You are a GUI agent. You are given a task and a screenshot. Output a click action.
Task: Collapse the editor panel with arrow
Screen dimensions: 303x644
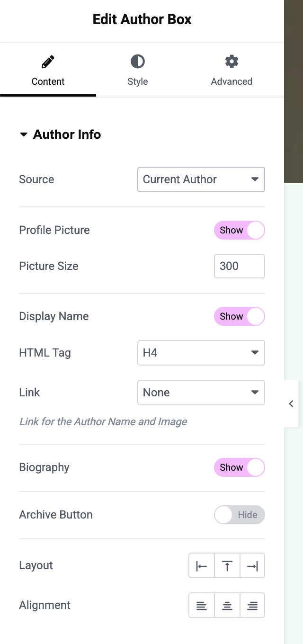tap(291, 404)
